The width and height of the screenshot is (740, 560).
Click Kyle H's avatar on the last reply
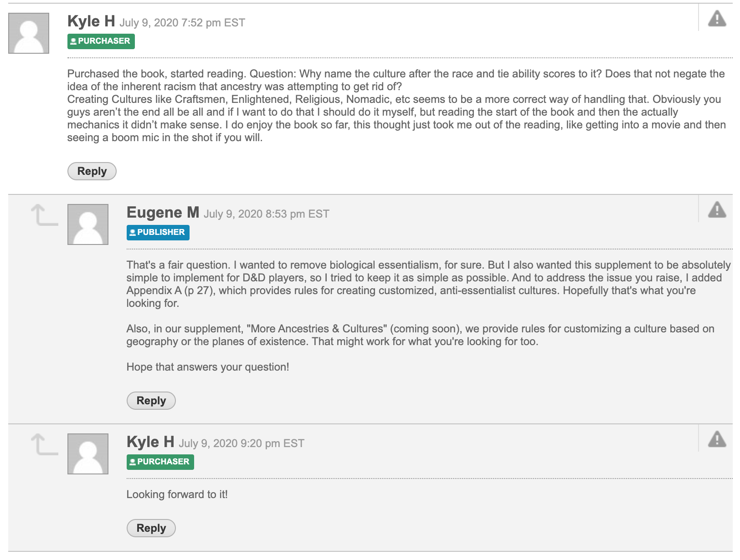pyautogui.click(x=88, y=454)
